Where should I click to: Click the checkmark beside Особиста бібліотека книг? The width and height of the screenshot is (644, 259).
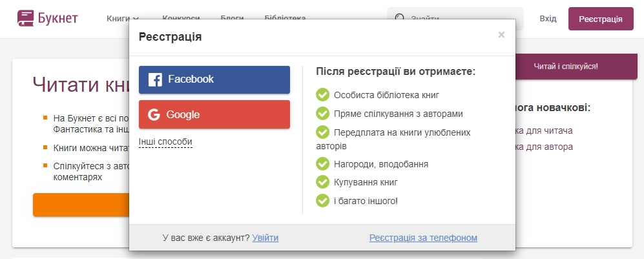click(322, 94)
